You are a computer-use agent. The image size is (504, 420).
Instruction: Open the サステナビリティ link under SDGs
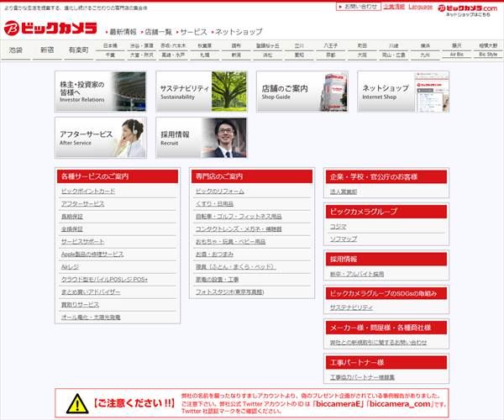coord(351,307)
